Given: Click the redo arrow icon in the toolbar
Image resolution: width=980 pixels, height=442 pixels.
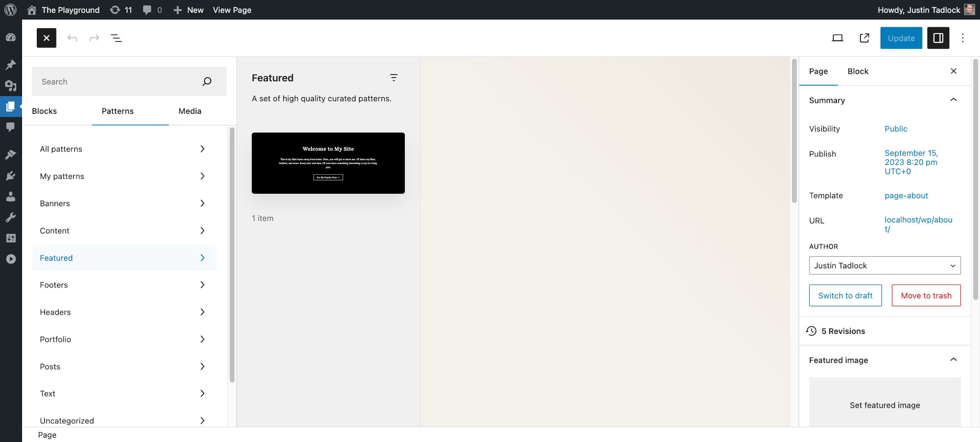Looking at the screenshot, I should pos(94,38).
